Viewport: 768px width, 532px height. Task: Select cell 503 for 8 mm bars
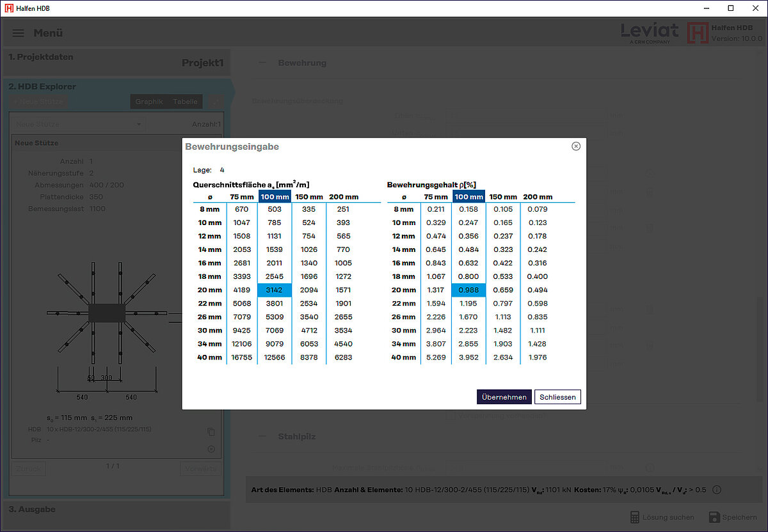pos(275,209)
